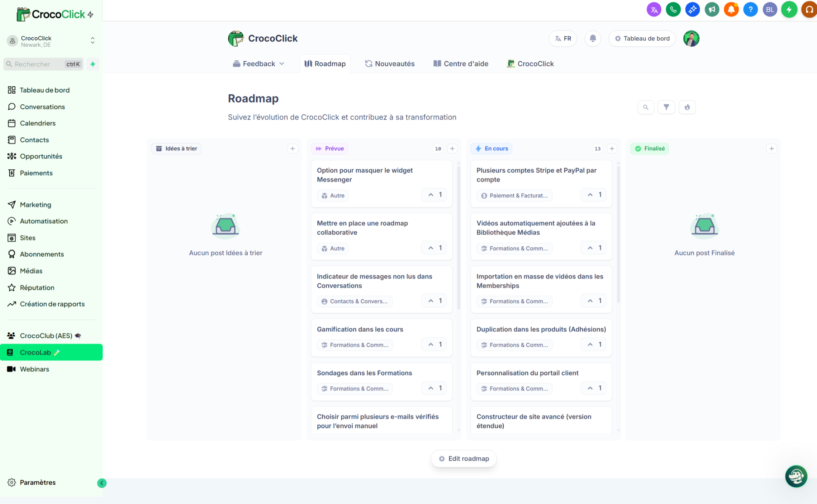Click the Tableau de bord header button

click(x=642, y=39)
